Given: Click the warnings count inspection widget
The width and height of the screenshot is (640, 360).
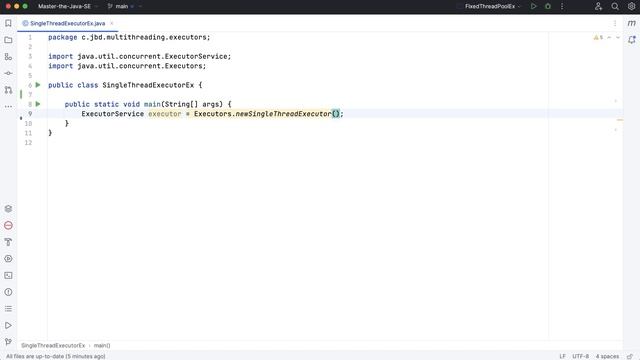Looking at the screenshot, I should [598, 38].
